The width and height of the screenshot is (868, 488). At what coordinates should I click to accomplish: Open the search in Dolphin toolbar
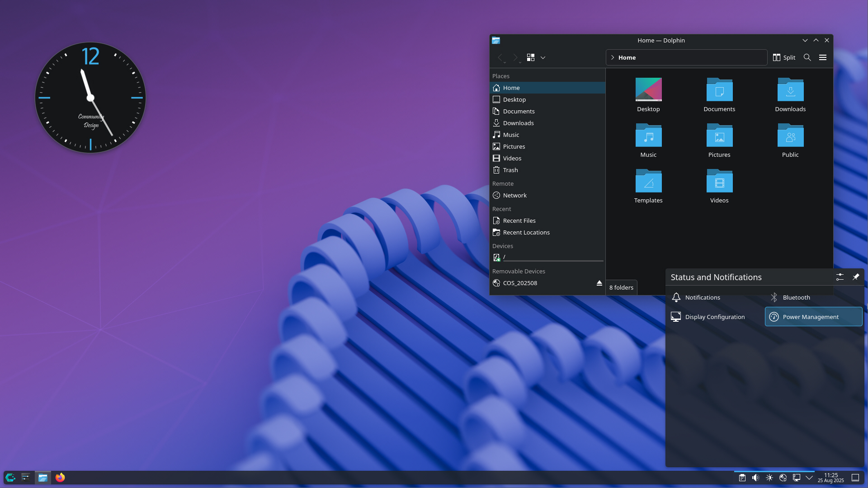(807, 57)
